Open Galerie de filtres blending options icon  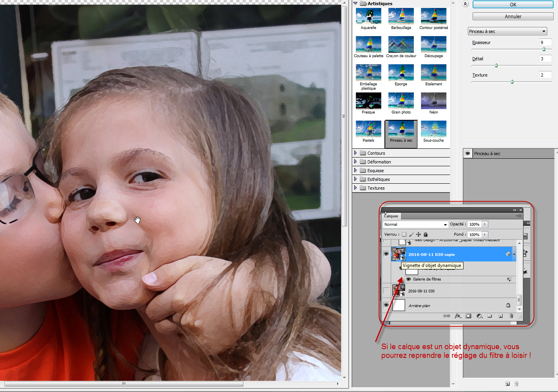pos(509,279)
